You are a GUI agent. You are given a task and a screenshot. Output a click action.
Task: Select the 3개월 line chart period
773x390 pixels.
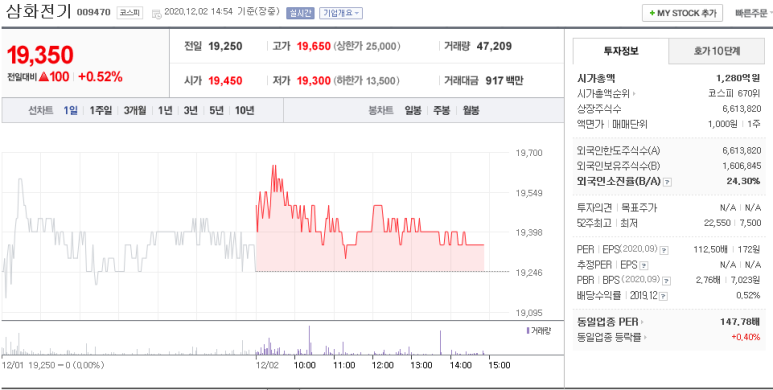[135, 110]
